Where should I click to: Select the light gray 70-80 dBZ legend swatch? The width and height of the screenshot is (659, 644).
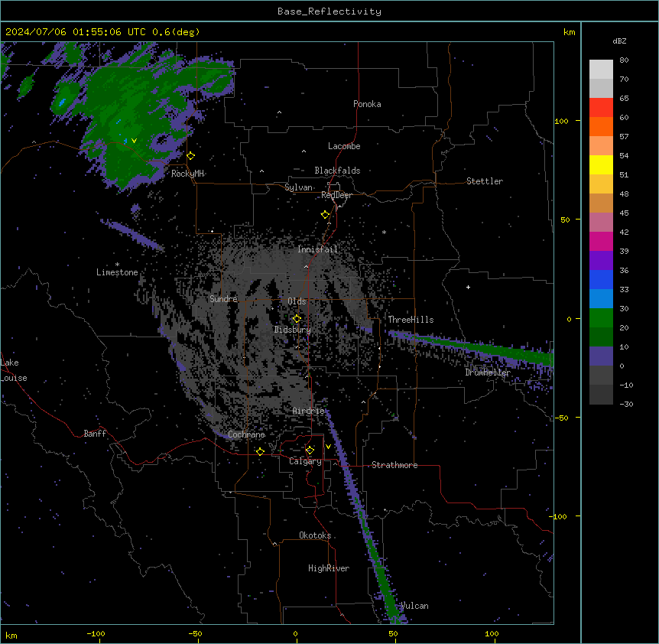[601, 70]
